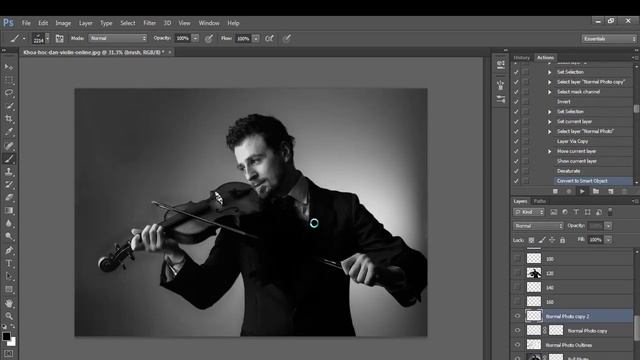This screenshot has height=360, width=640.
Task: Enable airbrush build-up mode
Action: tap(269, 38)
